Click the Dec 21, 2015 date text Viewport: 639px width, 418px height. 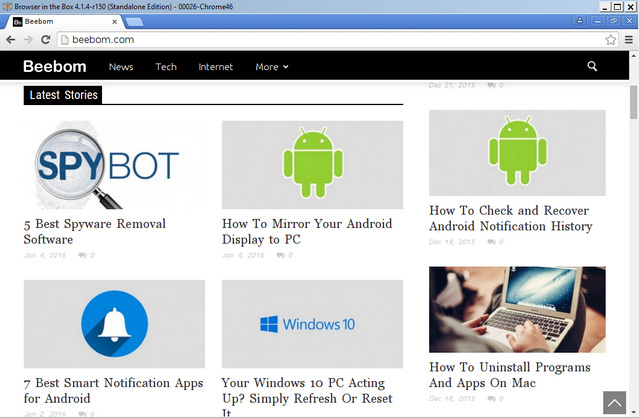[x=452, y=85]
